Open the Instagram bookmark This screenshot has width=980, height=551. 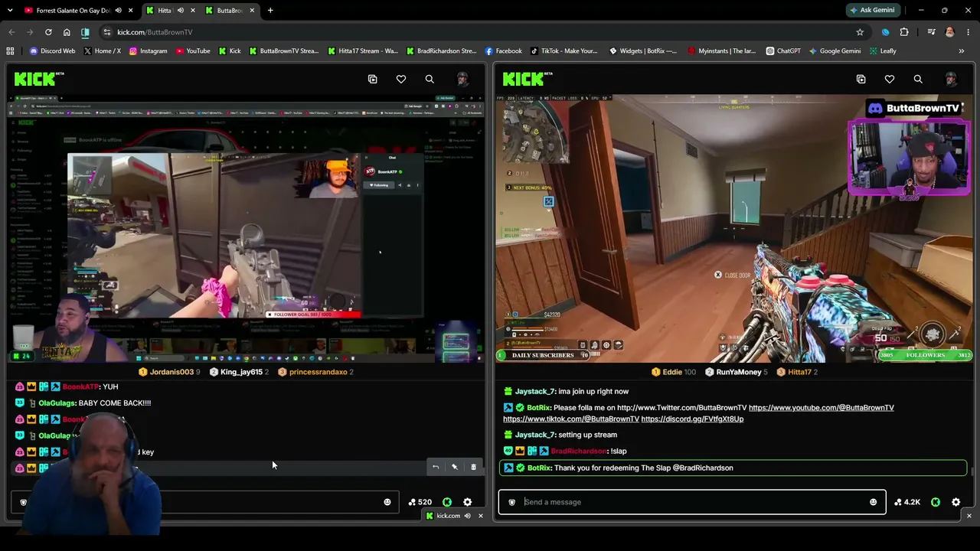pyautogui.click(x=148, y=51)
